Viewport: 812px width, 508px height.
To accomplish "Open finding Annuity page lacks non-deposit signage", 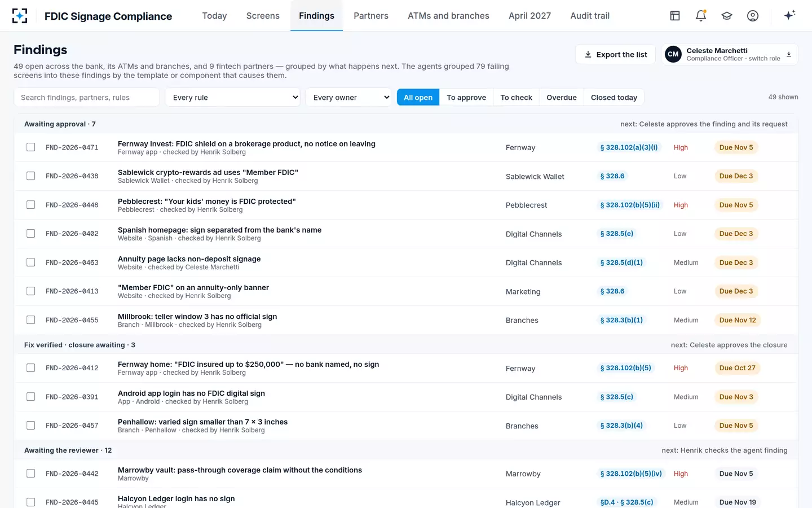I will pos(189,259).
